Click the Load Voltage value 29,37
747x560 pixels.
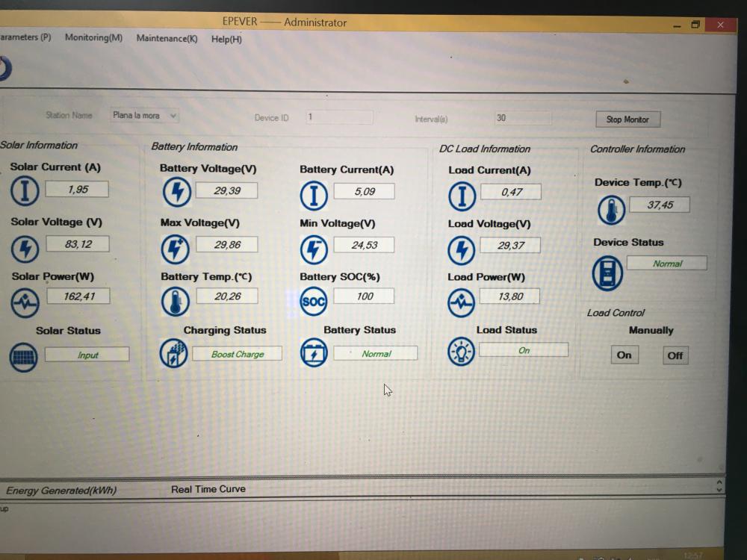[x=510, y=245]
